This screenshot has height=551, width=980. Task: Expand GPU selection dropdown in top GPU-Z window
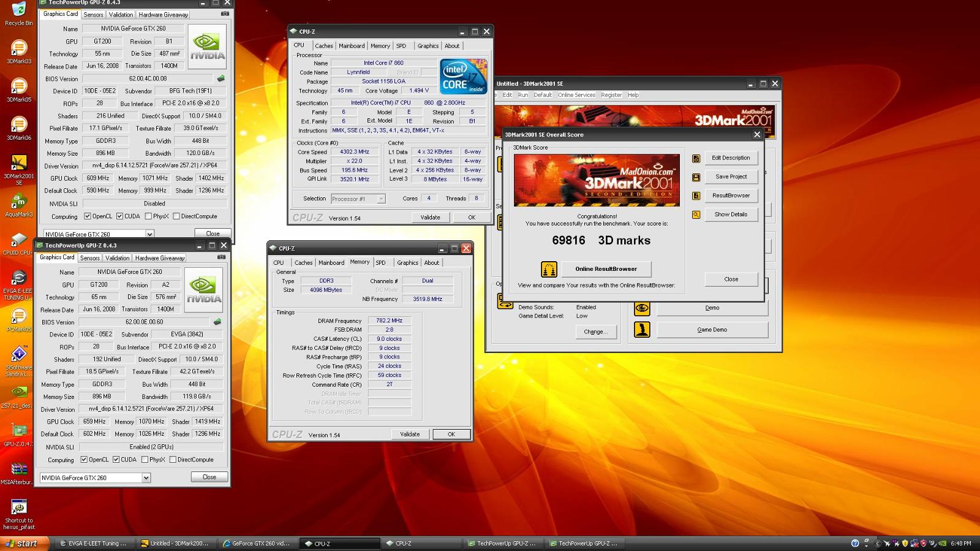pos(149,234)
